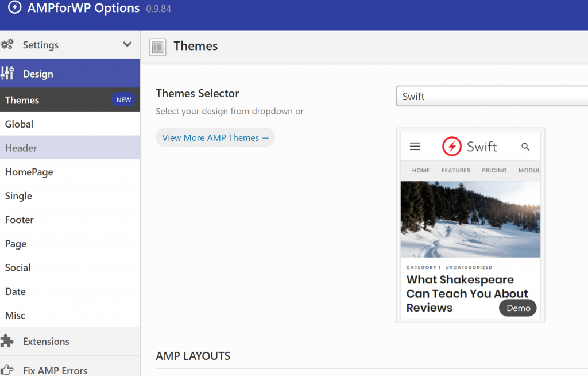Click FEATURES in the Swift preview nav
The image size is (588, 376).
coord(455,171)
